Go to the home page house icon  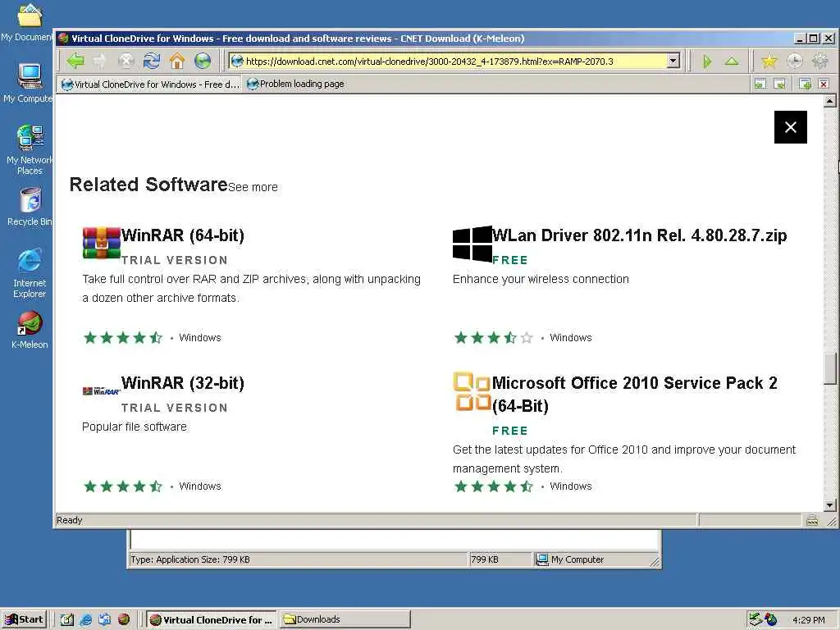click(177, 61)
